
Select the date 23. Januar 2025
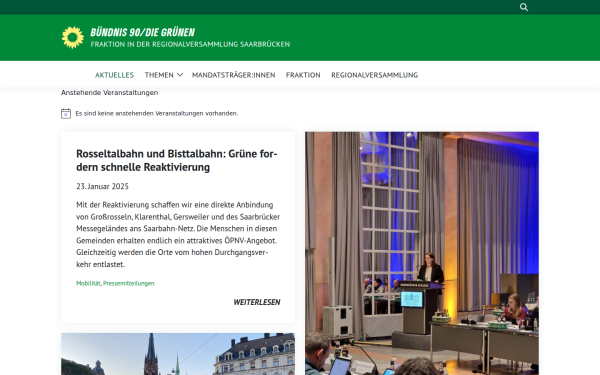coord(103,186)
